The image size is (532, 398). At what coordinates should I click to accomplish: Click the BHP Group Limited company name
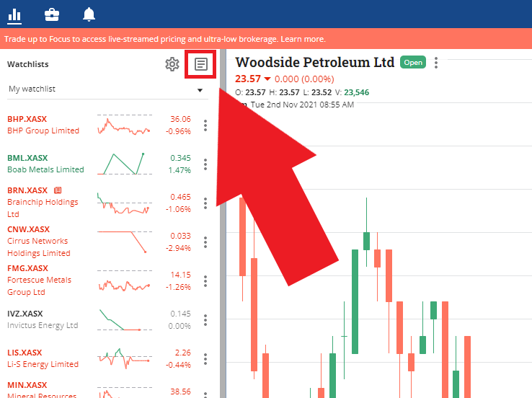tap(43, 131)
